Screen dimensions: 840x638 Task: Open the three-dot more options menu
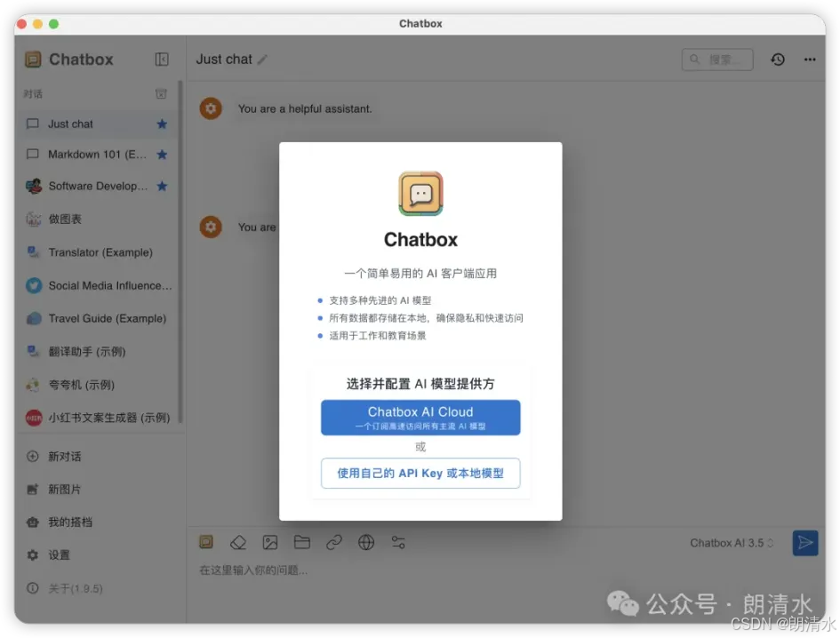click(810, 60)
